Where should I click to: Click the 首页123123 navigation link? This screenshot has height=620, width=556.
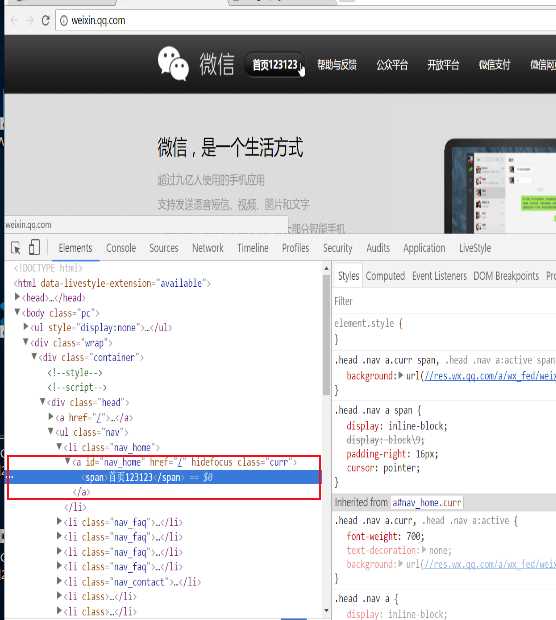pyautogui.click(x=275, y=64)
